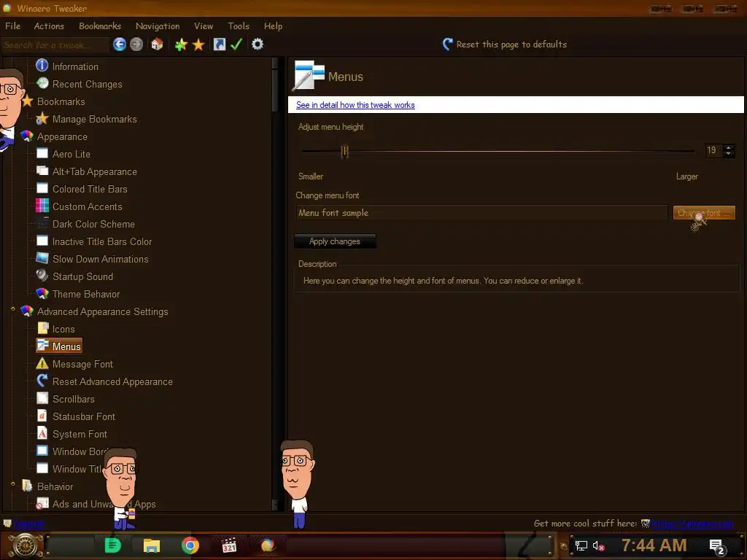Add bookmark with the green-plus star icon
This screenshot has height=560, width=747.
coord(181,44)
